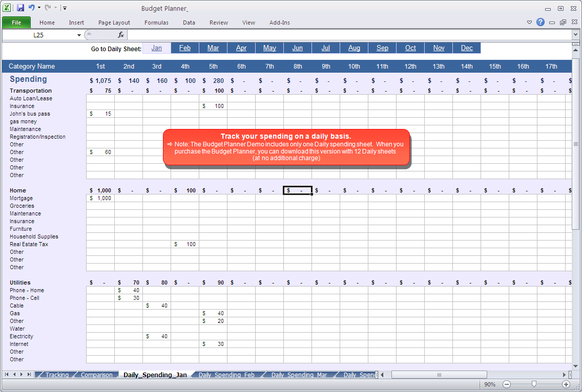Click the zoom out minus icon
This screenshot has height=392, width=582.
pyautogui.click(x=507, y=384)
